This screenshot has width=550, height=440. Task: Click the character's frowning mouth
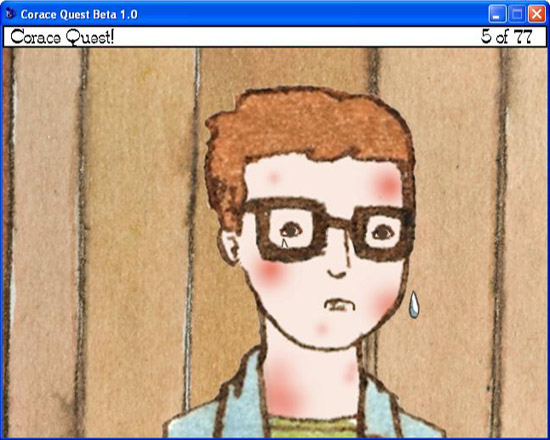click(339, 304)
